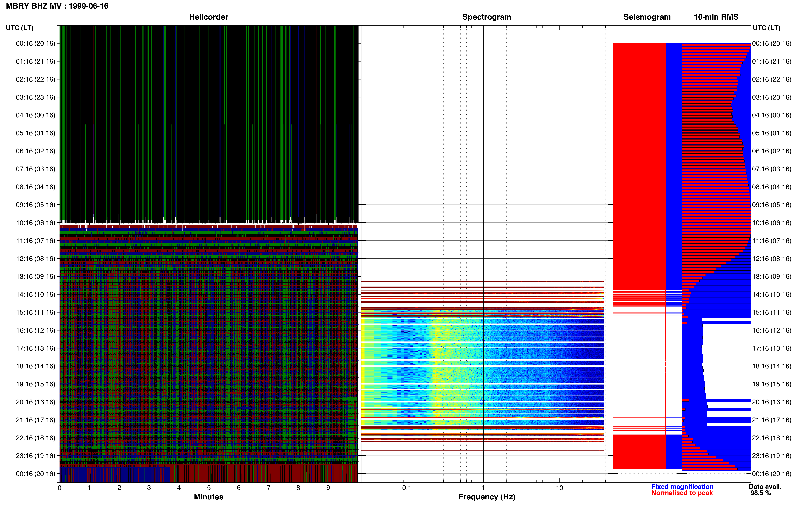Viewport: 812px width, 508px height.
Task: Click the '7' tick on the Minutes axis
Action: [x=269, y=487]
